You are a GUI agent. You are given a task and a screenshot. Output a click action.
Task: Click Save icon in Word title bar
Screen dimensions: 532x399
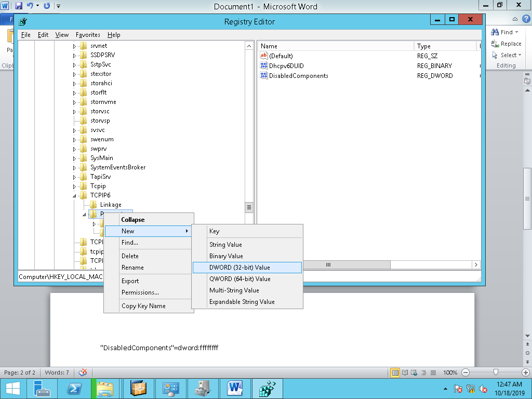pos(18,6)
